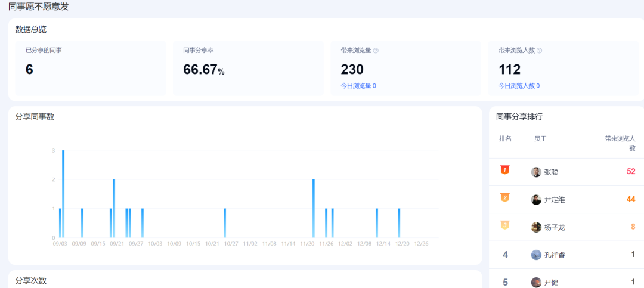Click 孔祥睿's avatar image

(x=536, y=255)
